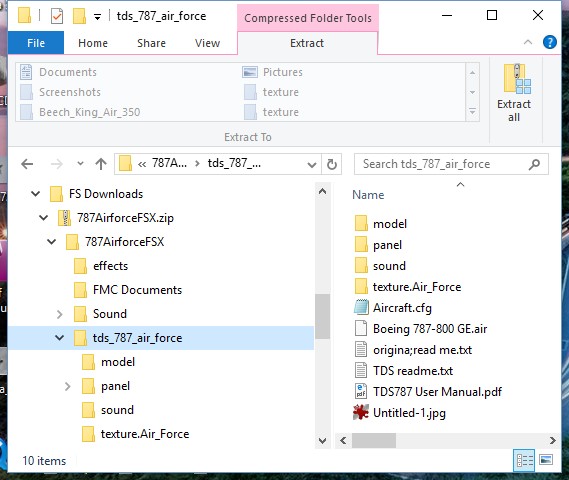The width and height of the screenshot is (569, 480).
Task: Click the search magnifier icon
Action: click(534, 164)
